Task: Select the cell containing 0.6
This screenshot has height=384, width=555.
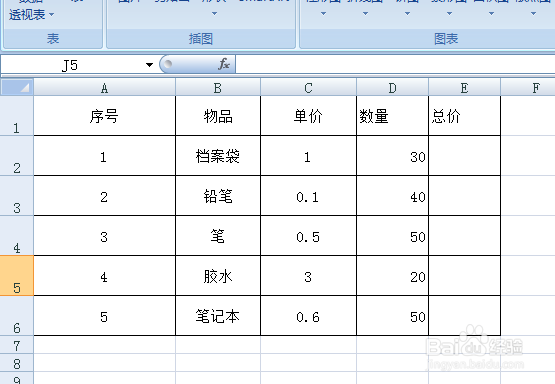Action: [x=308, y=316]
